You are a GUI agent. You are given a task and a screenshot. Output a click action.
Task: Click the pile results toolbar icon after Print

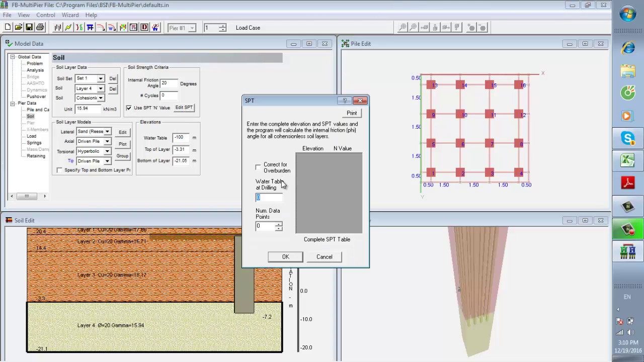[58, 27]
